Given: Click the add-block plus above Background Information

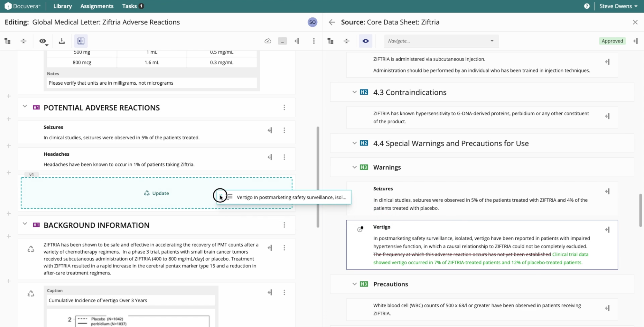Looking at the screenshot, I should (9, 213).
